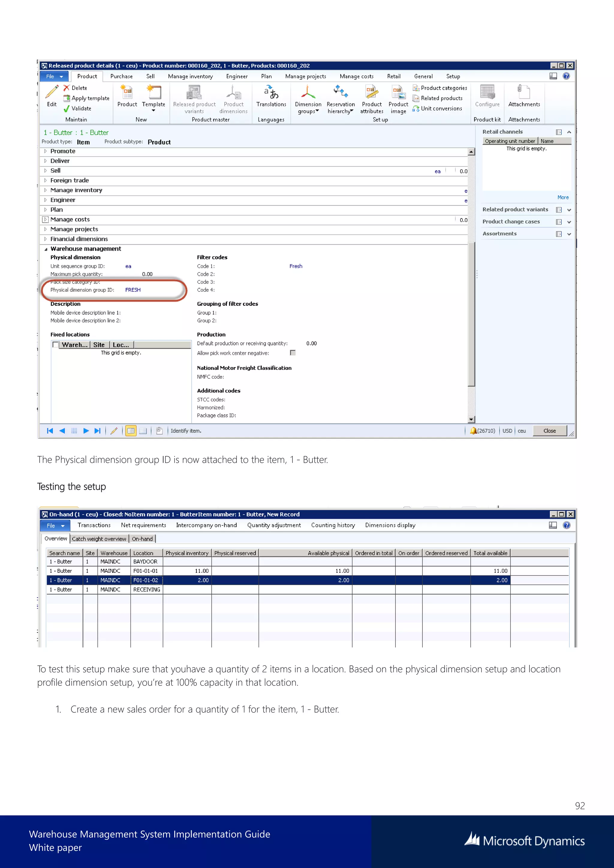
Task: Click help icon in On-hand window
Action: coord(566,525)
